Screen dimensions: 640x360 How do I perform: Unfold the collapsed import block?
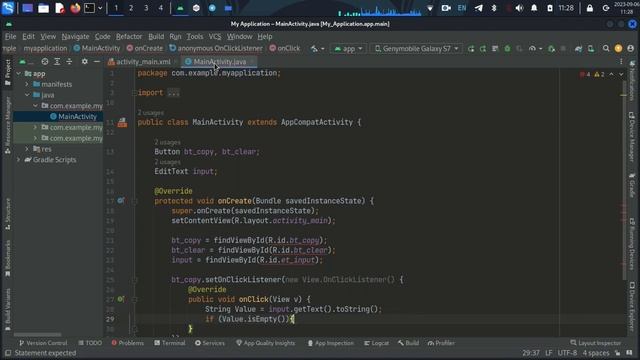173,93
